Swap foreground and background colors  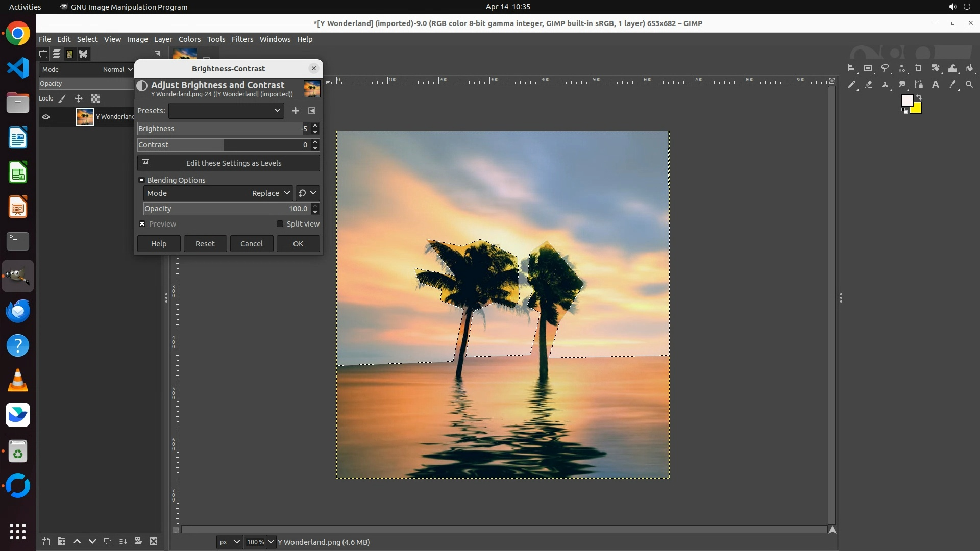pos(919,97)
